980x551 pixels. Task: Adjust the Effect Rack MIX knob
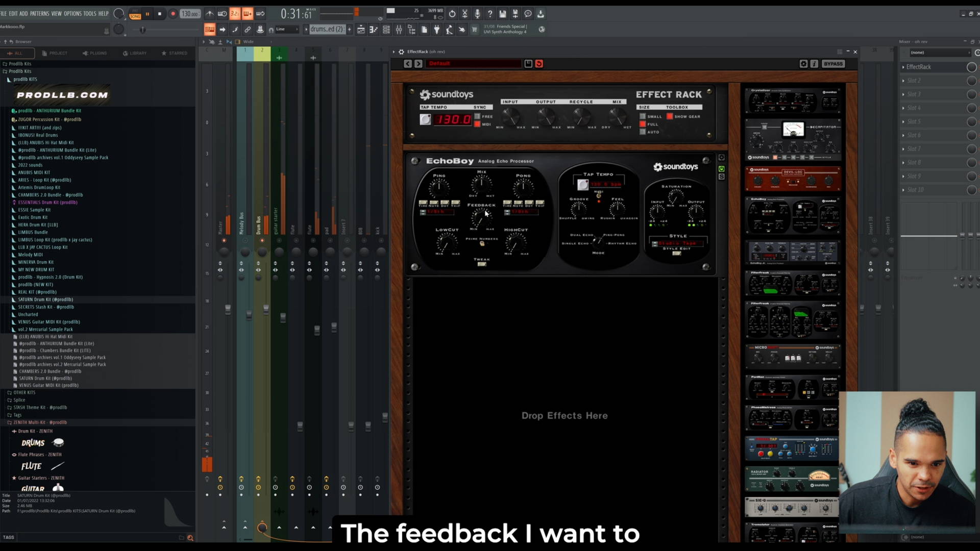click(617, 117)
